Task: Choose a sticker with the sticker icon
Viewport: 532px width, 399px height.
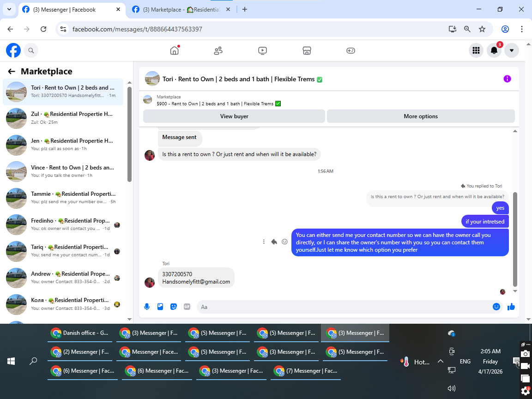Action: pyautogui.click(x=173, y=307)
